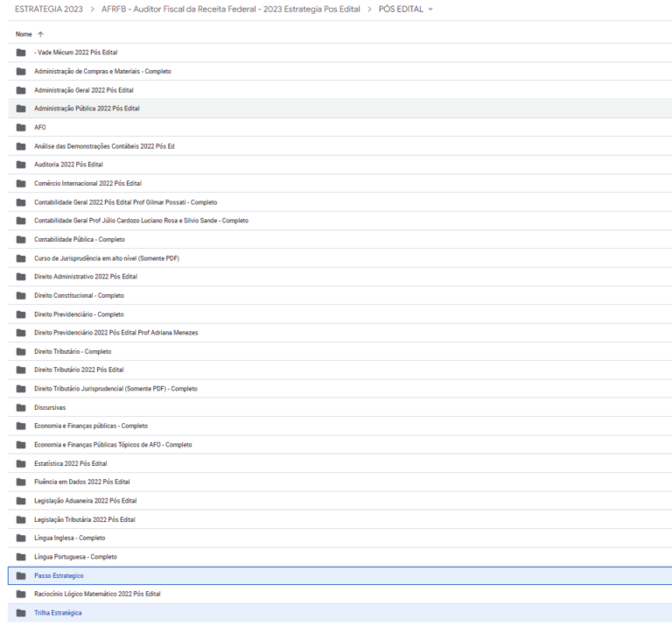Screen dimensions: 672x634
Task: Click the AFO folder icon
Action: click(21, 127)
